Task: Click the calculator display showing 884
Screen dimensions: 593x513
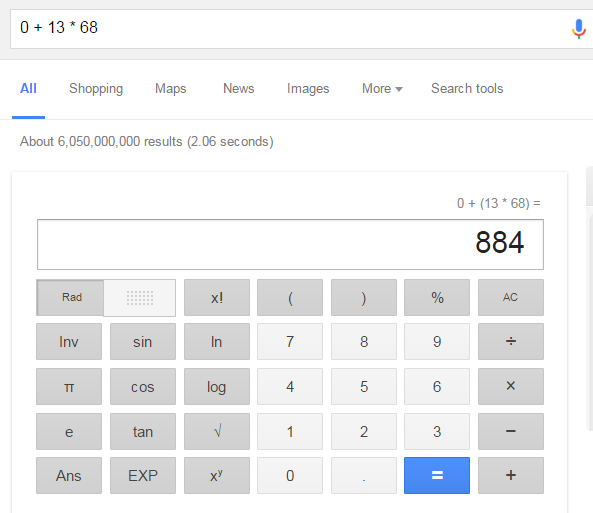Action: [x=290, y=244]
